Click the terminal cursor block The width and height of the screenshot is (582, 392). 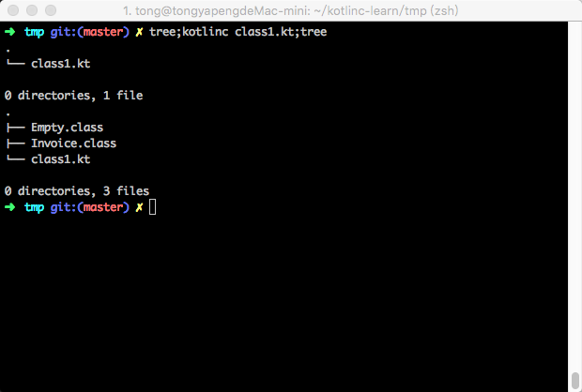click(x=153, y=207)
